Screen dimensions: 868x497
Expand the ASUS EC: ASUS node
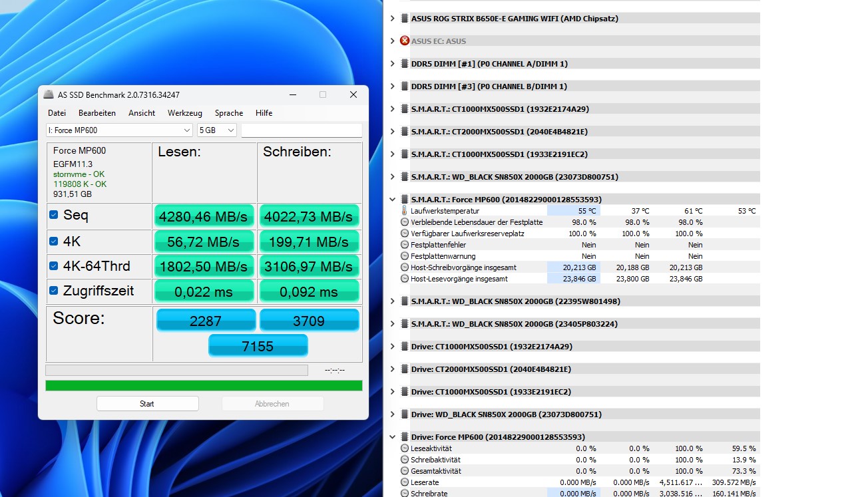tap(392, 41)
